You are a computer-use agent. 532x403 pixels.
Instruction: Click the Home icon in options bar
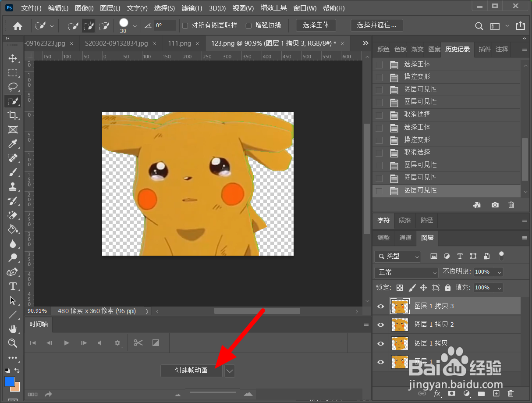pos(18,26)
